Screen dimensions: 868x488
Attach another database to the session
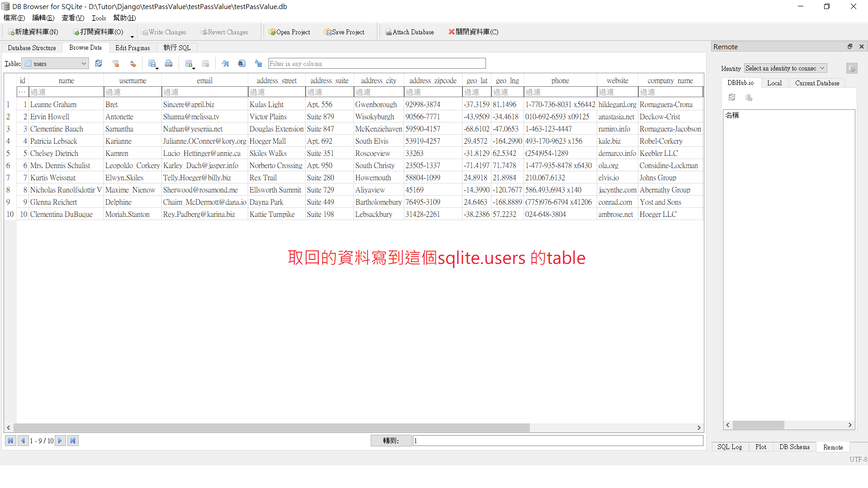(x=410, y=32)
